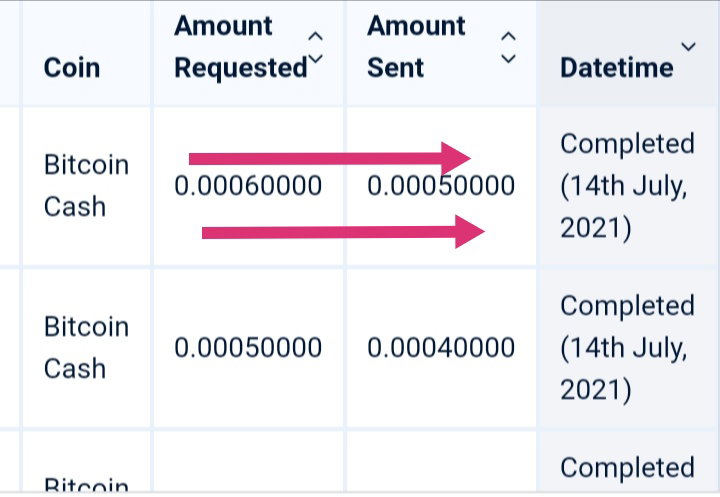This screenshot has width=720, height=497.
Task: Sort Amount Sent ascending up chevron
Action: point(508,36)
